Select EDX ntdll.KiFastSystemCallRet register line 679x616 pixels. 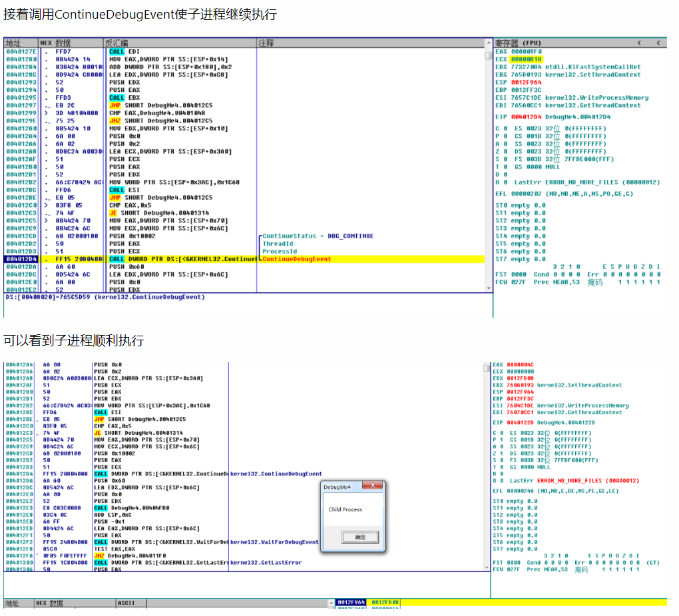tap(568, 67)
